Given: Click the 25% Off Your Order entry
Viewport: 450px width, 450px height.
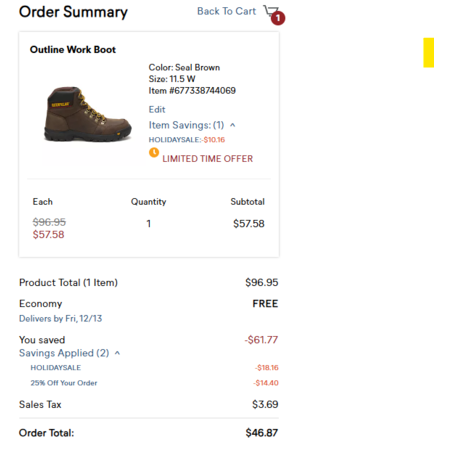Looking at the screenshot, I should [x=64, y=383].
